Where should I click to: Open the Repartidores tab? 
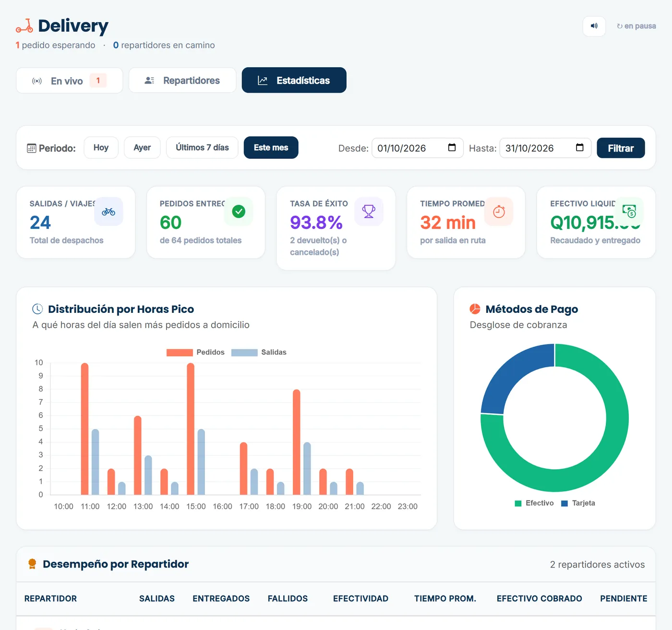(182, 81)
